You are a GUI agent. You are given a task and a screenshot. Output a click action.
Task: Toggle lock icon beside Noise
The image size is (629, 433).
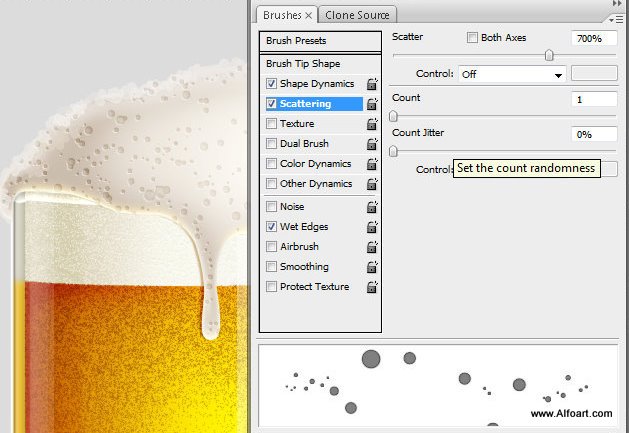[372, 207]
